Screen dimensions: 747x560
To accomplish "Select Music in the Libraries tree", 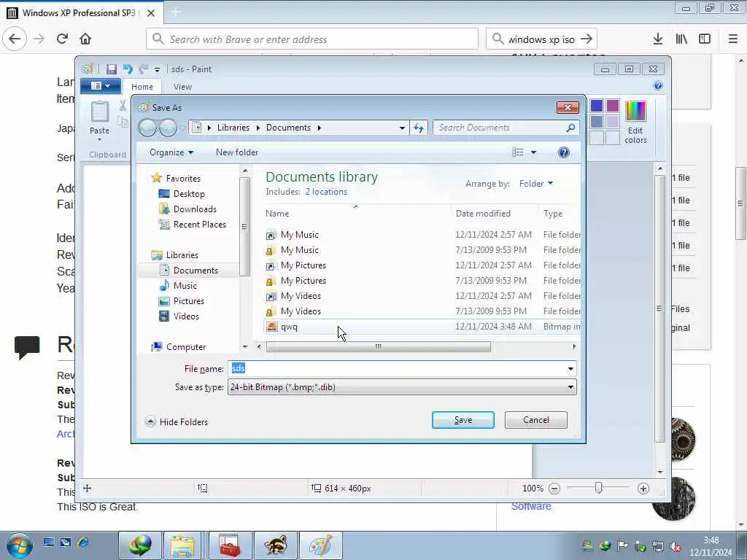I will pyautogui.click(x=185, y=286).
